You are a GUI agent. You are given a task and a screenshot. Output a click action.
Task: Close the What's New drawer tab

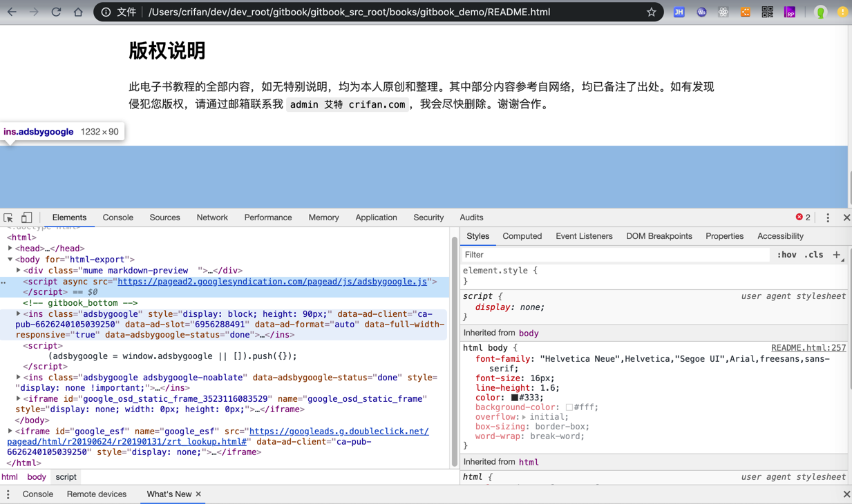click(198, 494)
